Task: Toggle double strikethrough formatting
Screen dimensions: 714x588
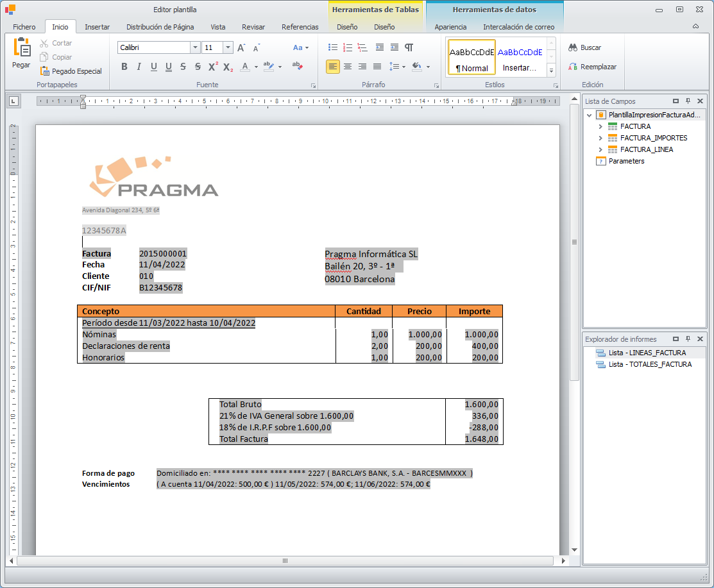Action: click(x=198, y=67)
